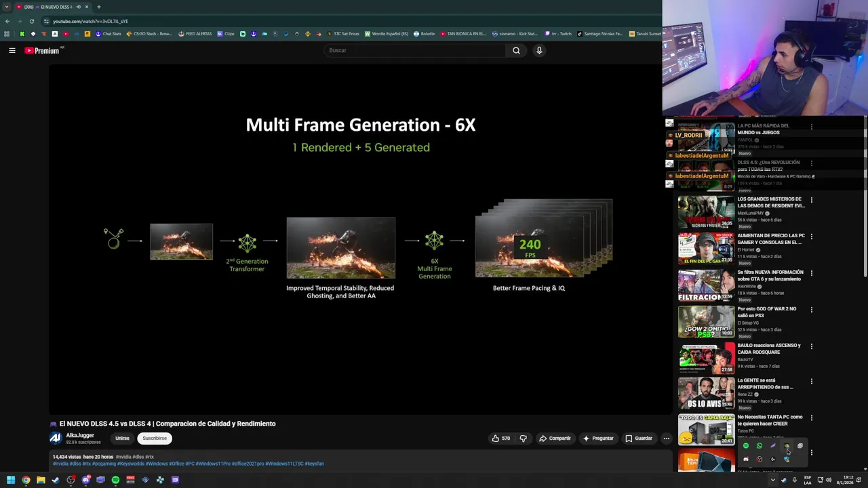Reload the page with the refresh button
Viewport: 868px width, 488px height.
click(x=31, y=21)
